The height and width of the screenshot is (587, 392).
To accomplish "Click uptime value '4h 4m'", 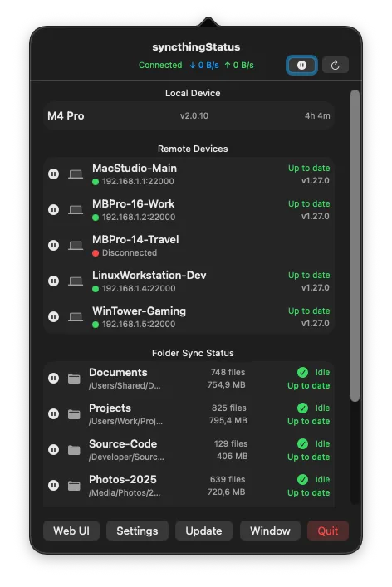I will 317,116.
